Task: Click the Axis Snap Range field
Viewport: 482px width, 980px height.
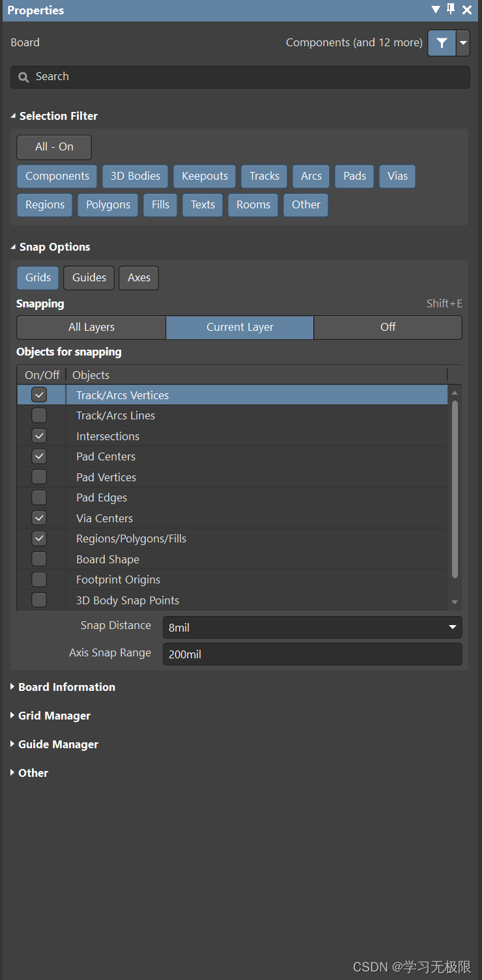Action: 312,654
